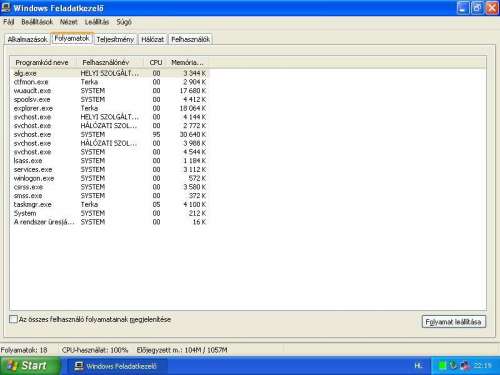The image size is (500, 375).
Task: Switch to the Alkalmazások tab
Action: (x=27, y=39)
